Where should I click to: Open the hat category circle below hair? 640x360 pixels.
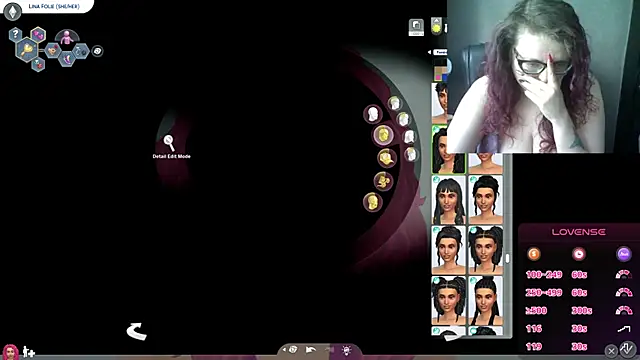pos(387,158)
